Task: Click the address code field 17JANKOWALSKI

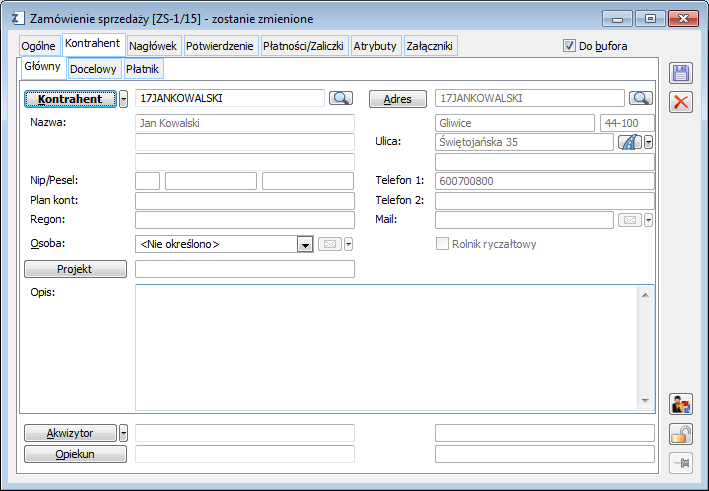Action: 529,98
